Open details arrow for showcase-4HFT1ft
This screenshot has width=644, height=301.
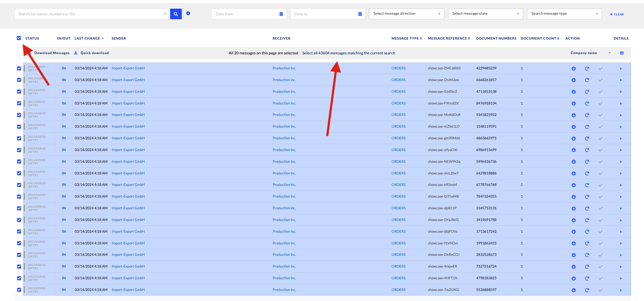[621, 278]
